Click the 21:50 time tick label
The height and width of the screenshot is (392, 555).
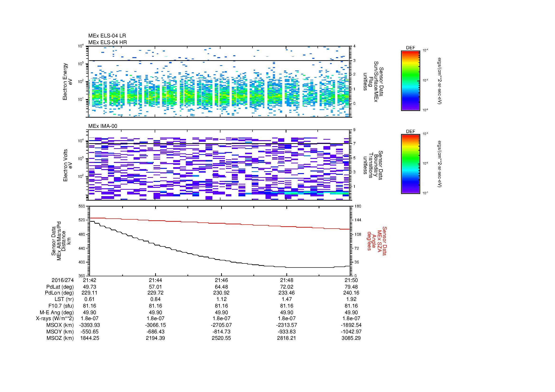point(351,280)
